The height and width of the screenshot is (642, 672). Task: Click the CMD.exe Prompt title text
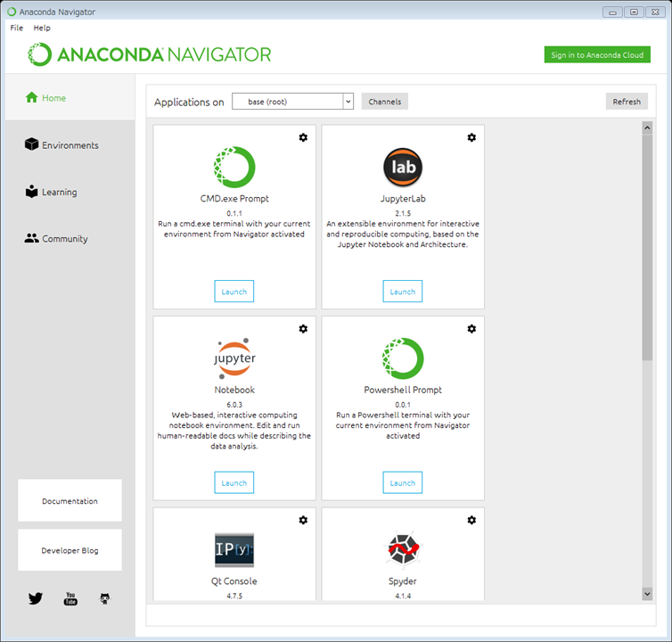[234, 199]
